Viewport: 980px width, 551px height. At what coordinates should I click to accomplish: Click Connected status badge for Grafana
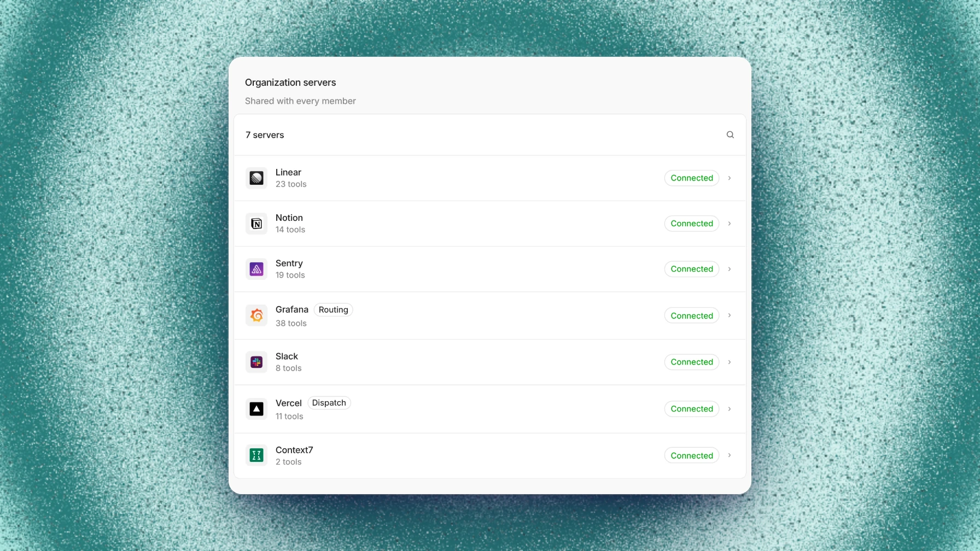click(x=692, y=315)
